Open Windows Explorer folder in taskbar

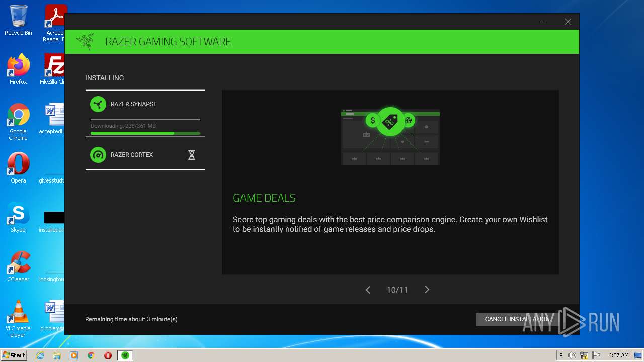(57, 355)
